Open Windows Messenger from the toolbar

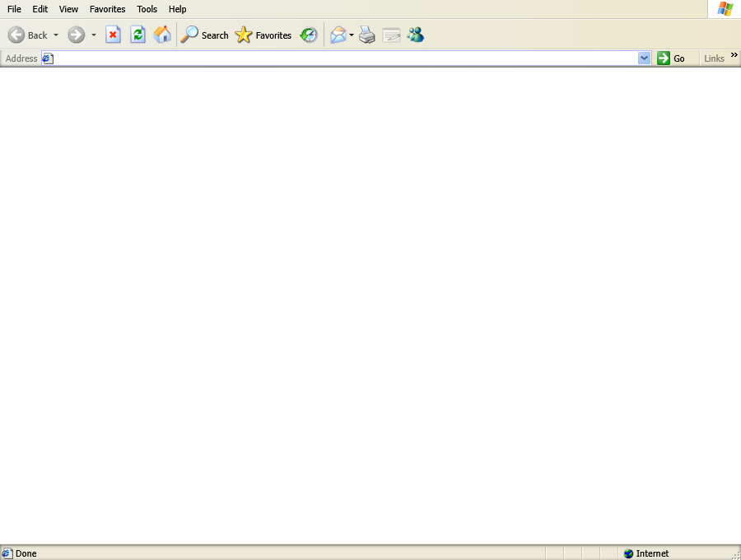416,35
